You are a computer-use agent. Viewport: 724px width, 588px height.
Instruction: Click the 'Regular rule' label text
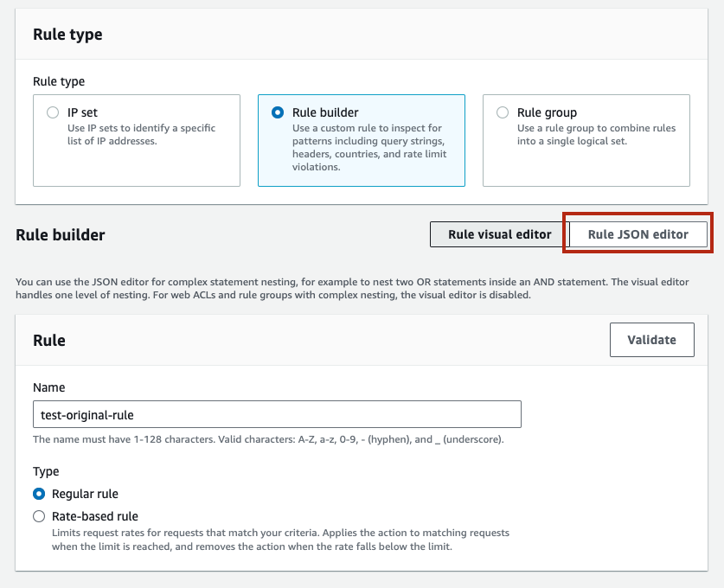click(85, 494)
